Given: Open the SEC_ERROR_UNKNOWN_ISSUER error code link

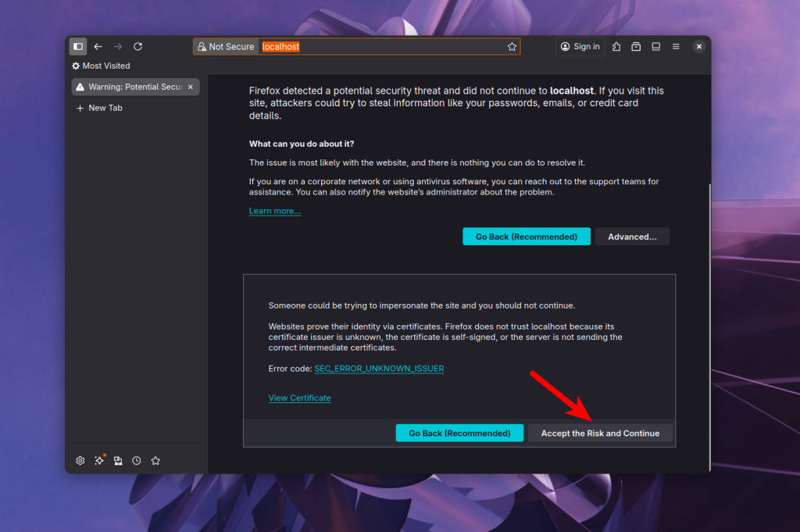Looking at the screenshot, I should pos(379,368).
